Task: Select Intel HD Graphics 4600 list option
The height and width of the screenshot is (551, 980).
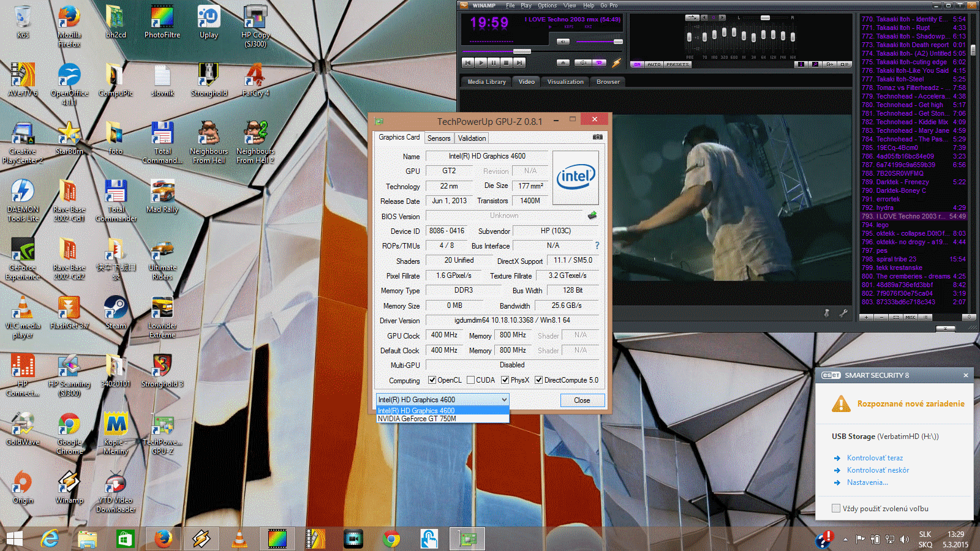Action: 442,411
